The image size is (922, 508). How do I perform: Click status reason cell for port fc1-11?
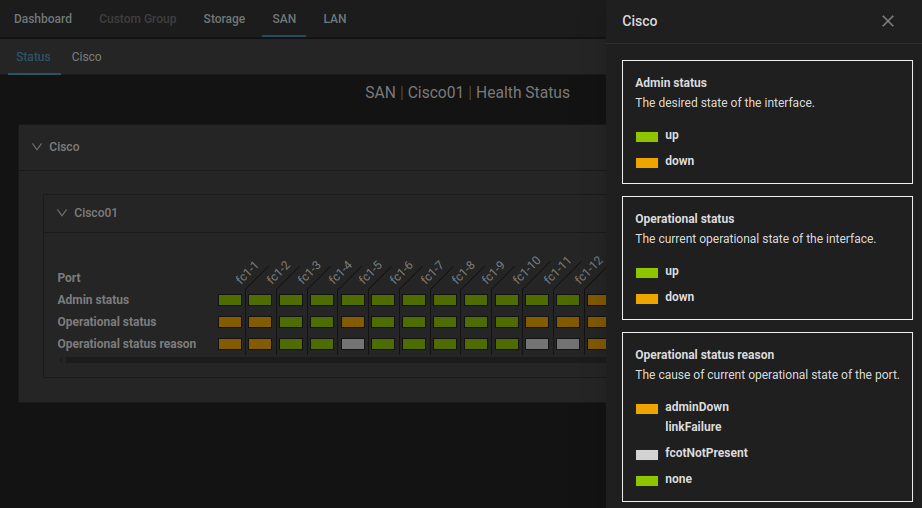[568, 344]
